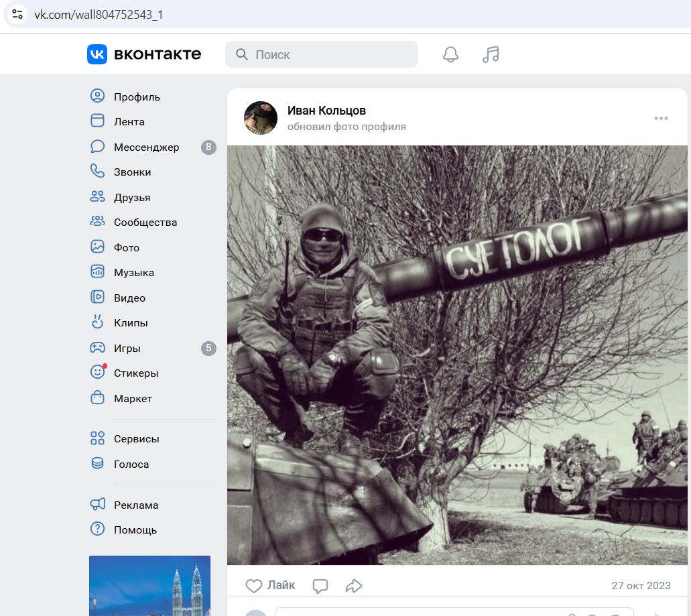Open Иван Кольцов profile name link
Screen dimensions: 691x616
(326, 111)
